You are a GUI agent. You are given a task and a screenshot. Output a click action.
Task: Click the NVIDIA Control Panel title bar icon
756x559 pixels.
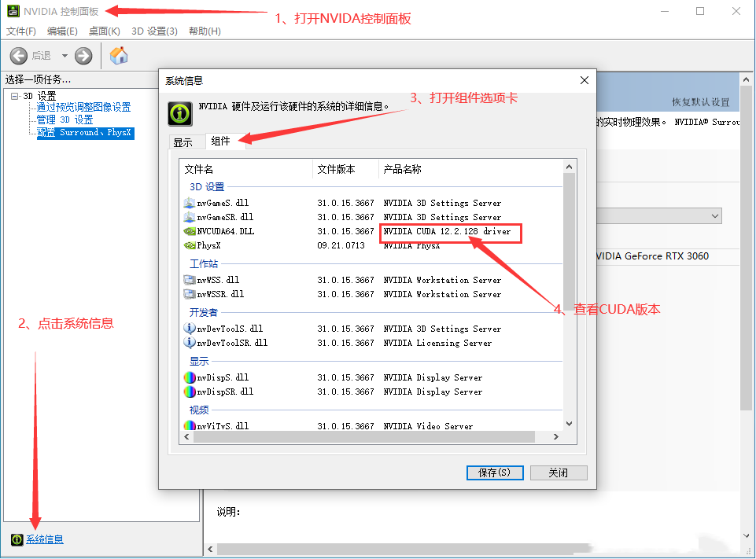click(13, 10)
